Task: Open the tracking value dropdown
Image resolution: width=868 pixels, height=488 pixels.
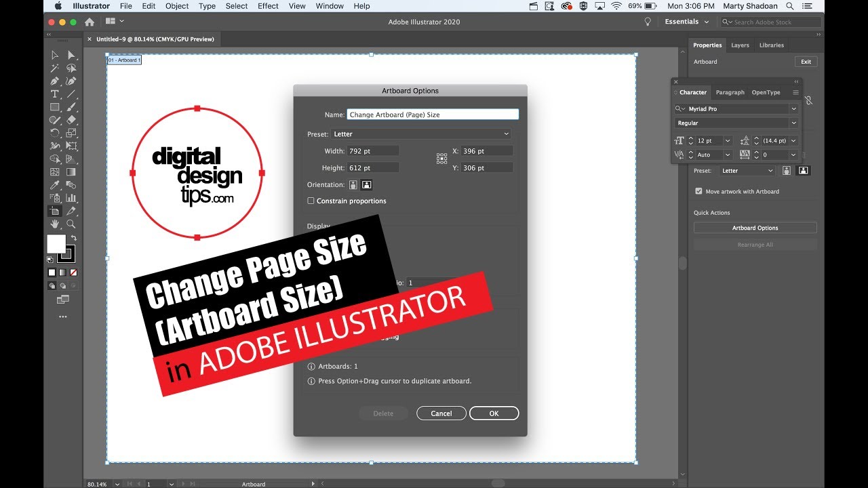Action: 793,155
